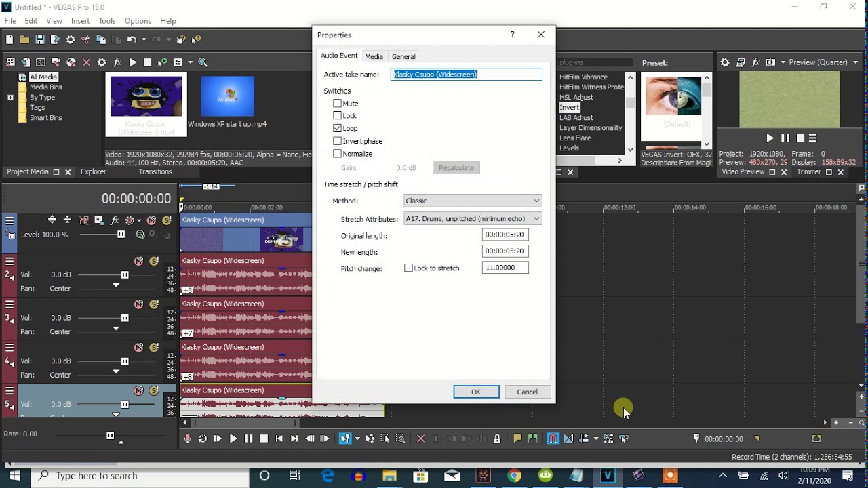Image resolution: width=868 pixels, height=488 pixels.
Task: Click the Lock event padlock icon
Action: click(497, 439)
